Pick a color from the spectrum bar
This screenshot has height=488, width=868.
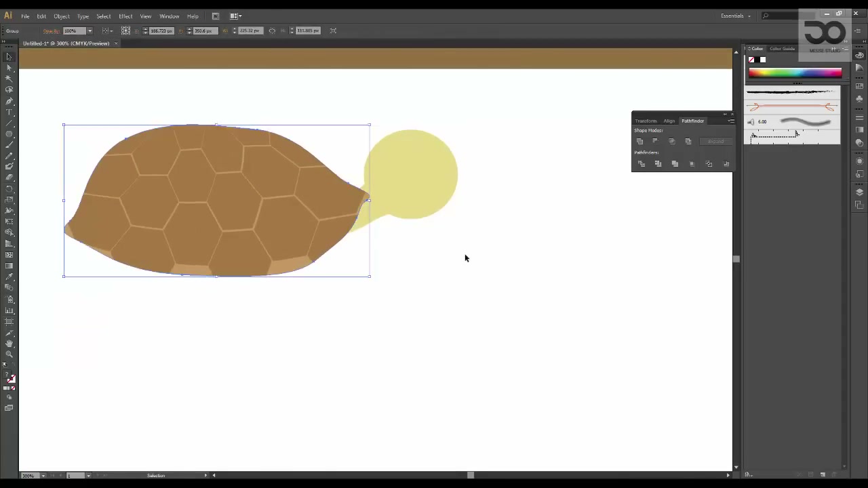[x=795, y=73]
